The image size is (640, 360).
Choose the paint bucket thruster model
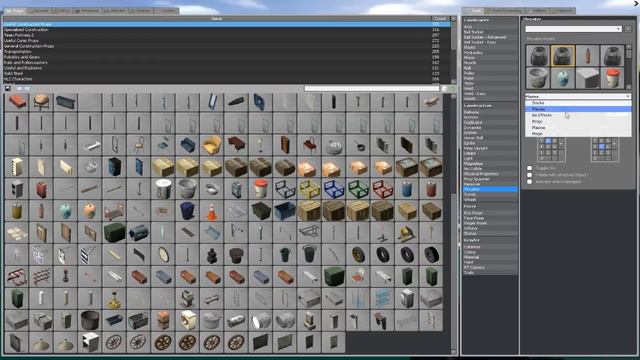[x=612, y=78]
